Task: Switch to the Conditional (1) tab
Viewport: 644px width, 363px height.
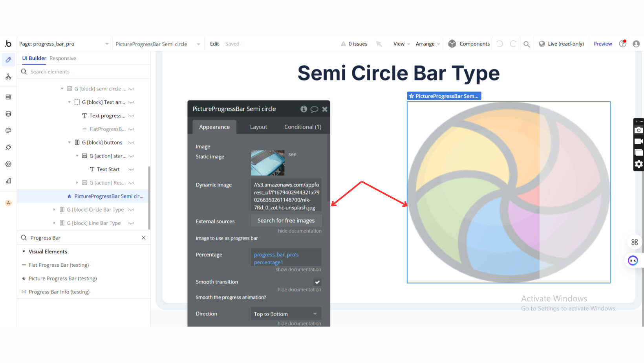Action: (303, 127)
